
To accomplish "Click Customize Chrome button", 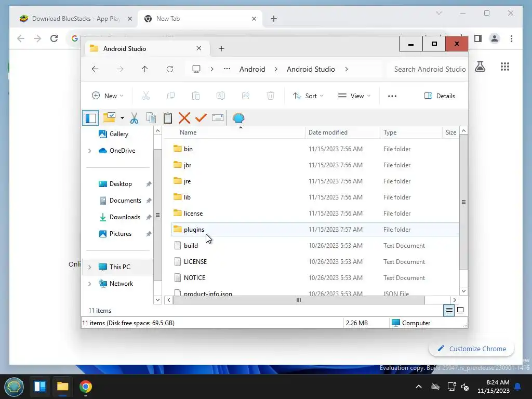I will tap(472, 349).
